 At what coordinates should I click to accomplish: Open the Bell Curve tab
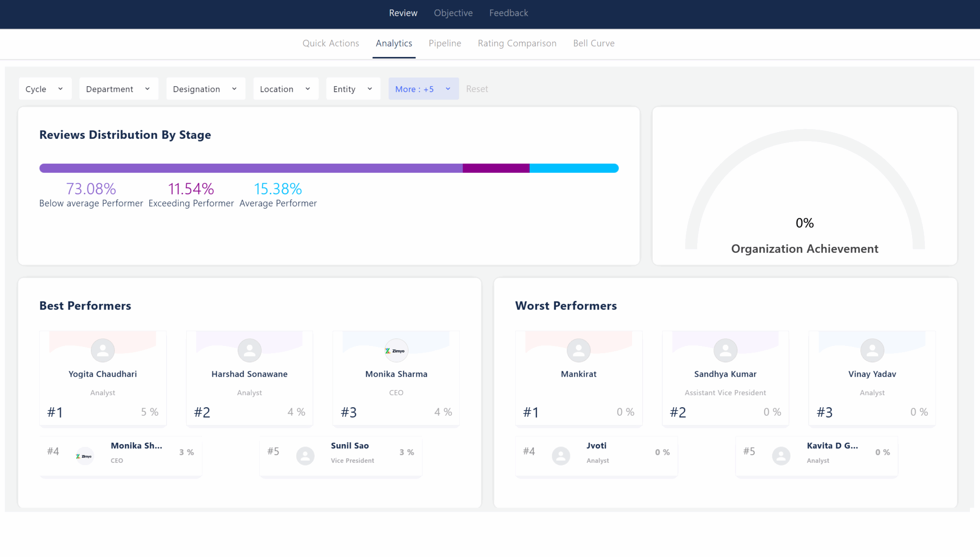coord(593,43)
